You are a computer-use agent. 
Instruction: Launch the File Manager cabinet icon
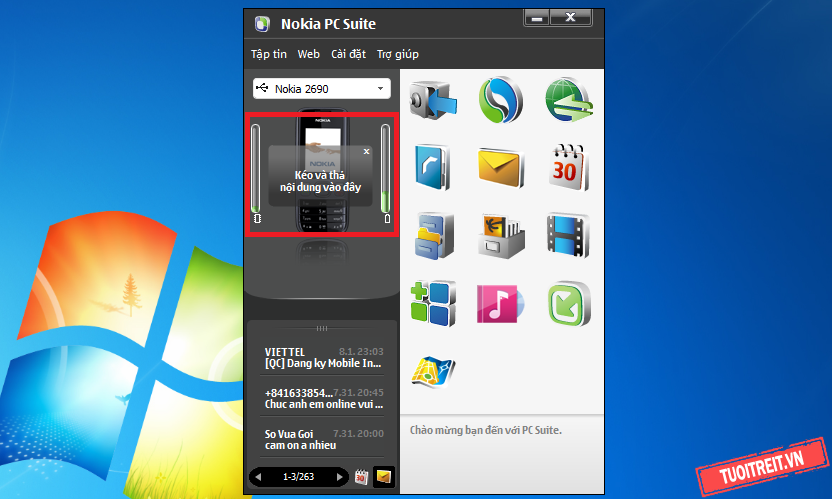(432, 235)
